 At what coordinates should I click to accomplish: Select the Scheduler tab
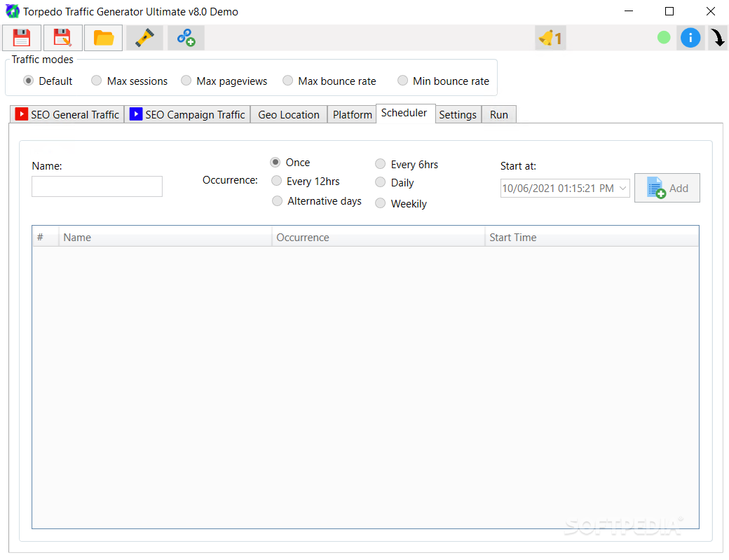coord(404,113)
